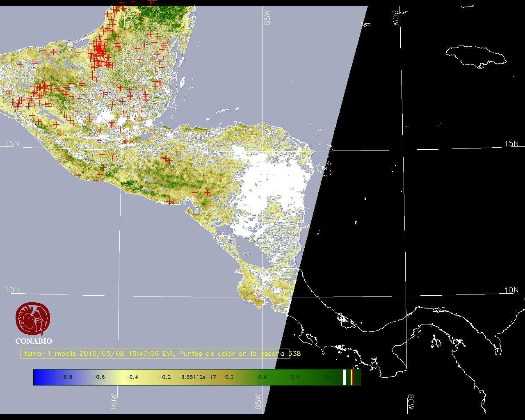Click the red stripe at color bar end
The height and width of the screenshot is (420, 525).
pyautogui.click(x=352, y=377)
